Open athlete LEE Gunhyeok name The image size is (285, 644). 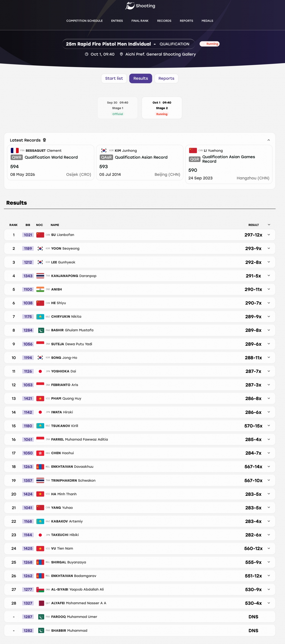(63, 262)
